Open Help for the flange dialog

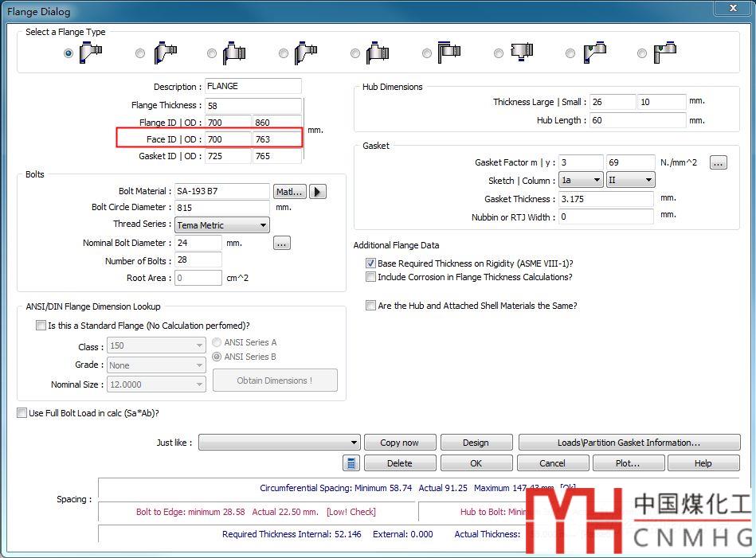[x=703, y=463]
